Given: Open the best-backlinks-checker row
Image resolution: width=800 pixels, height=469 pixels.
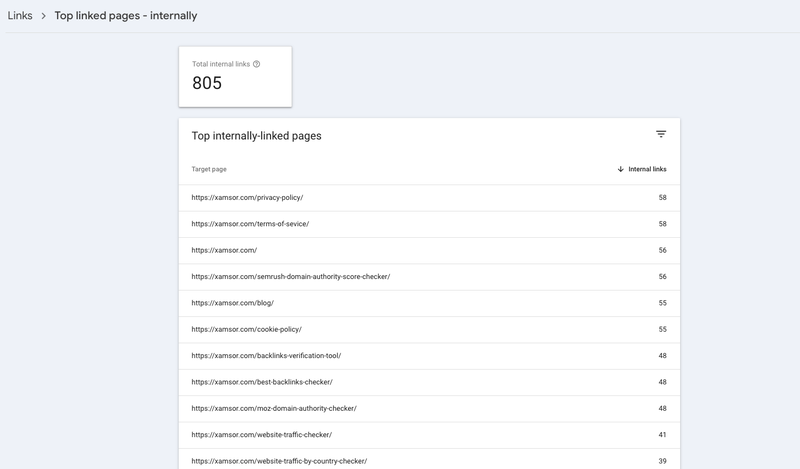Looking at the screenshot, I should click(262, 382).
